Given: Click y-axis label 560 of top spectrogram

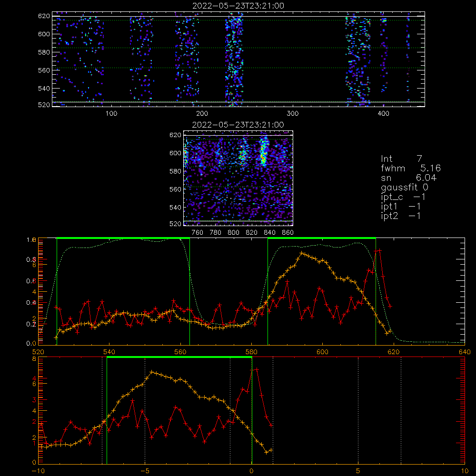Looking at the screenshot, I should pos(44,70).
